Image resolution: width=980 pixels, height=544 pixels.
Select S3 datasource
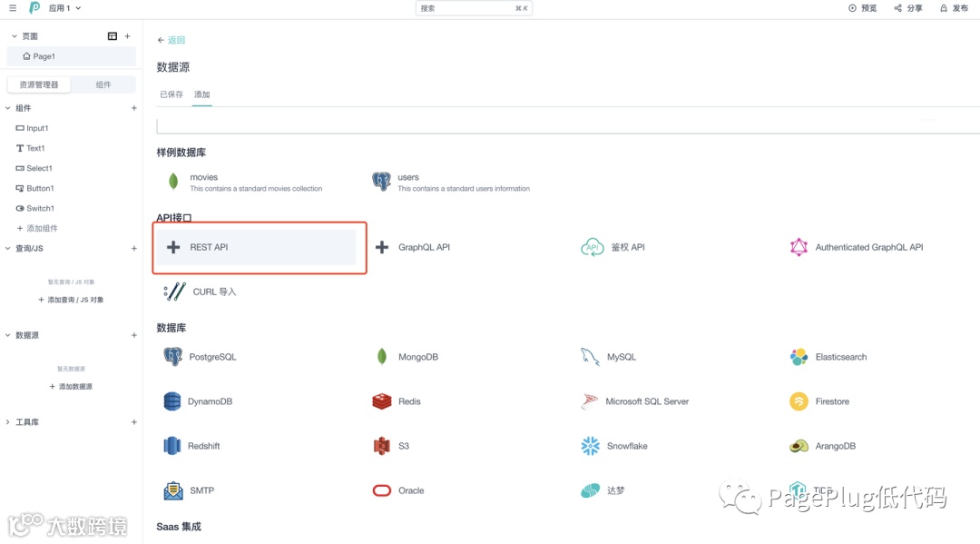(x=392, y=446)
